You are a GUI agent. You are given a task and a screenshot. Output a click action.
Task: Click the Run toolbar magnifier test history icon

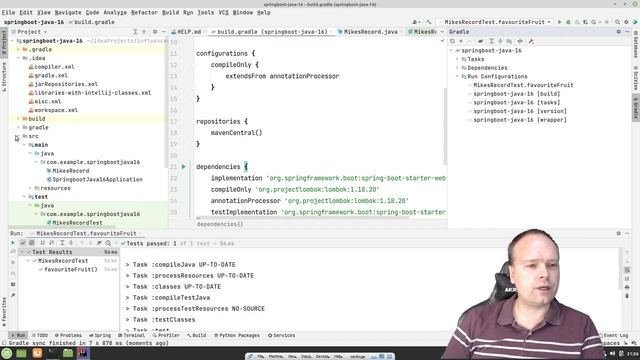(x=108, y=243)
